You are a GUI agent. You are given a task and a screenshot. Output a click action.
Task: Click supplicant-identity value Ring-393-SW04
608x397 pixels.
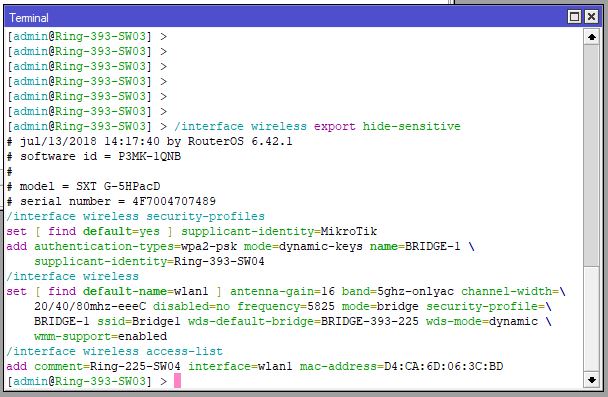click(219, 261)
